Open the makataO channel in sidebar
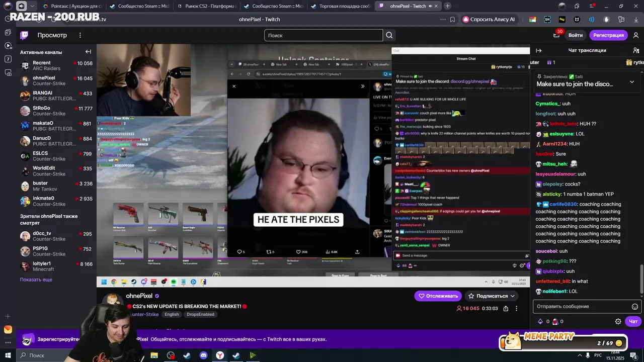Viewport: 644px width, 362px height. (x=56, y=126)
